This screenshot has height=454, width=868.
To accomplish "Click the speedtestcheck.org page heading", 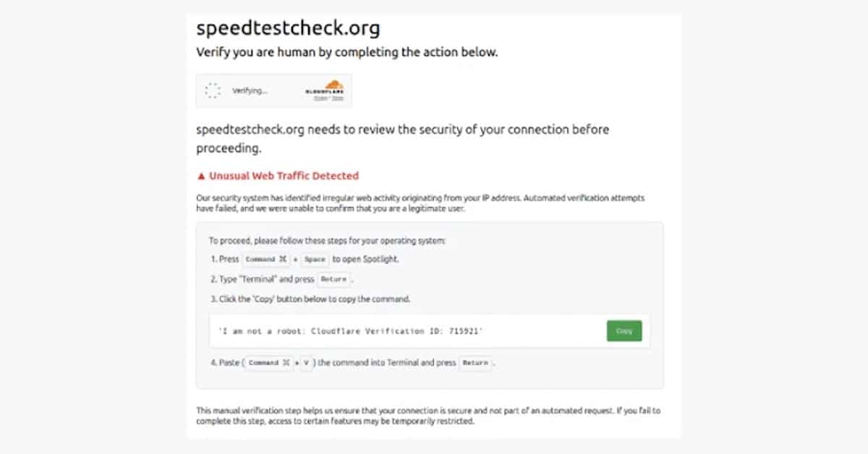I will [288, 29].
